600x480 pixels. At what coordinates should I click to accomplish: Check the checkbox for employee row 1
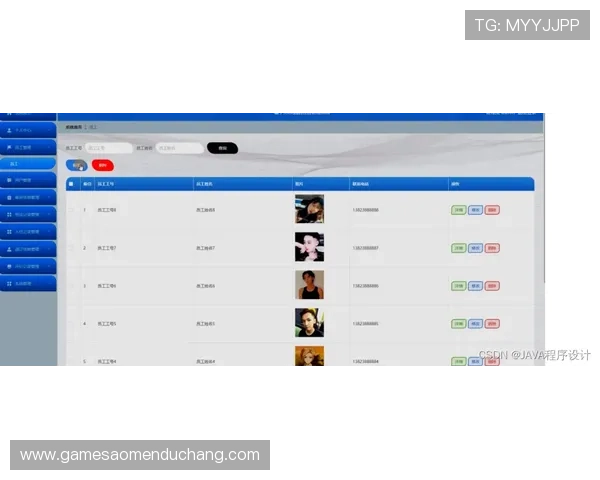pos(71,210)
